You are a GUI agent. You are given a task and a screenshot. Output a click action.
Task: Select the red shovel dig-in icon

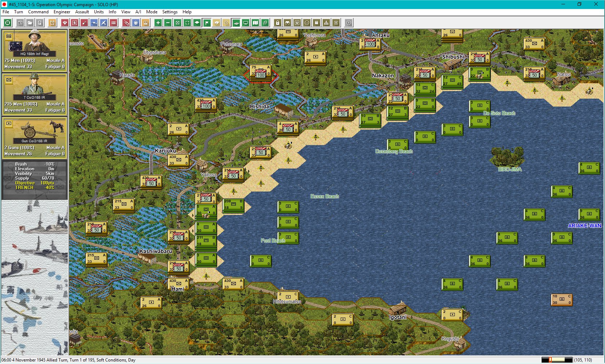[x=84, y=23]
